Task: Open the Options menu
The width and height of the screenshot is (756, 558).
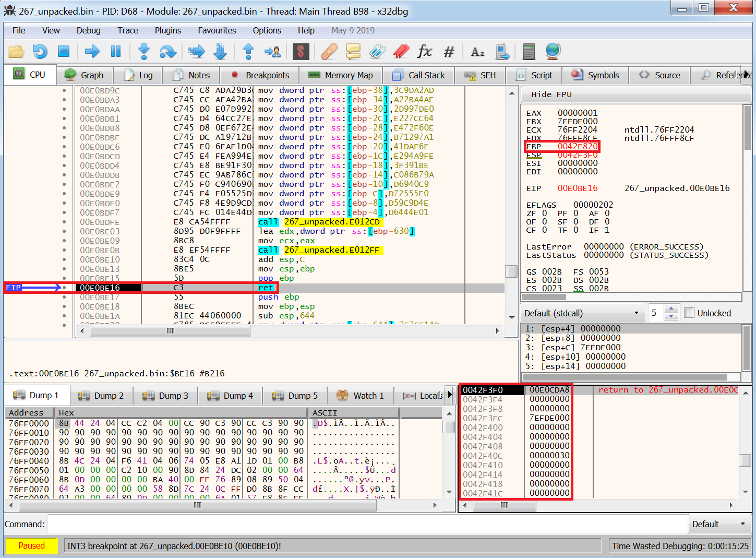Action: point(267,30)
